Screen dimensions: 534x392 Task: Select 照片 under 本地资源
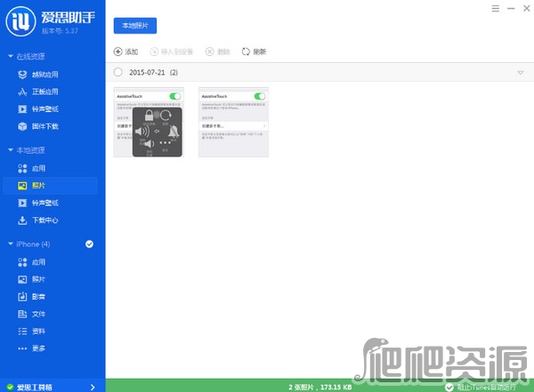tap(51, 186)
